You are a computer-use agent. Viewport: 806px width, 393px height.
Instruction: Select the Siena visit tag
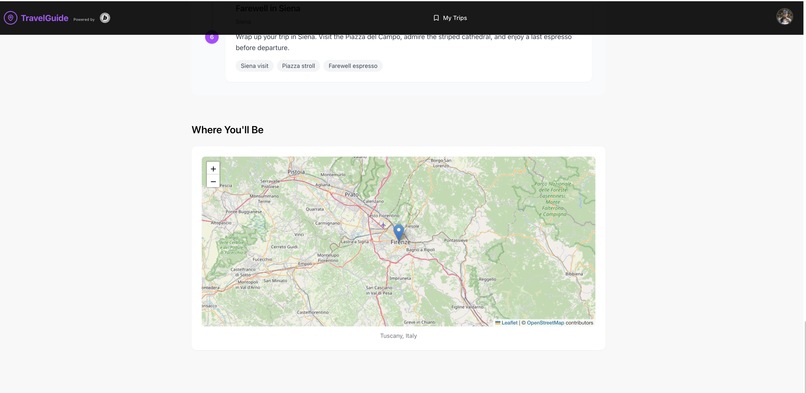(254, 66)
